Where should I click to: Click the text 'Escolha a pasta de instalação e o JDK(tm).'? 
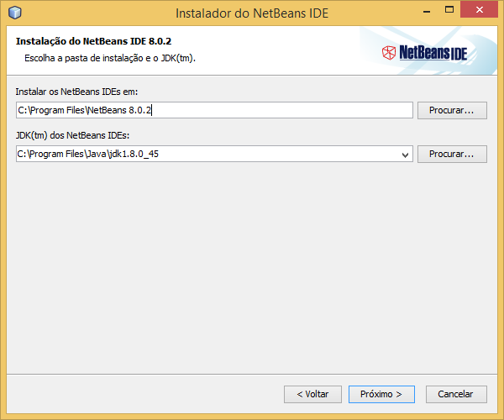pos(110,58)
